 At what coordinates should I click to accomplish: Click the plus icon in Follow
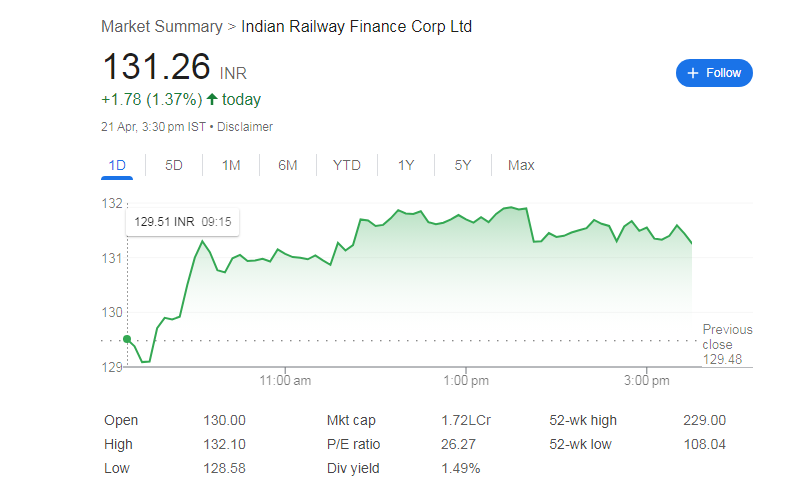pos(693,73)
